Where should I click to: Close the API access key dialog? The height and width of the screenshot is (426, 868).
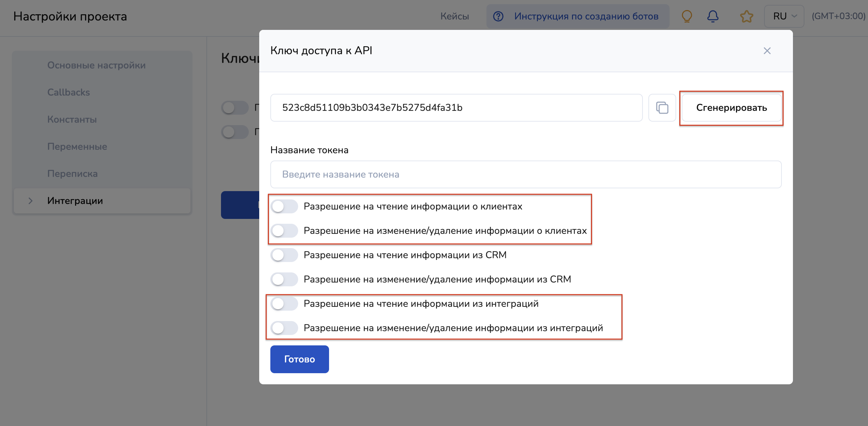(767, 51)
